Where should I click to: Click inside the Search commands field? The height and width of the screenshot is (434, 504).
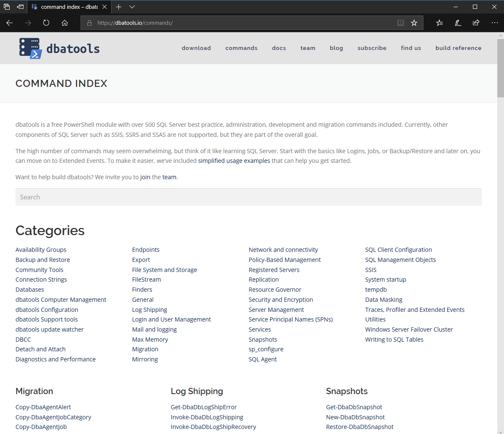(x=248, y=197)
